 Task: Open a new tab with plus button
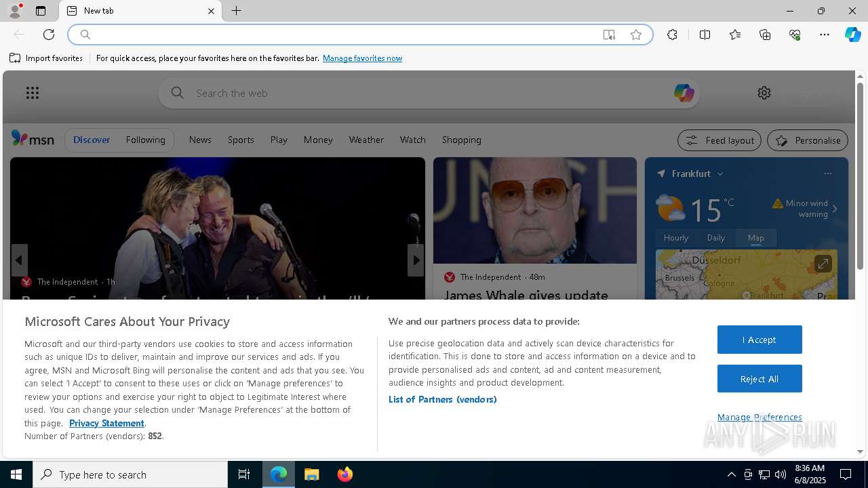coord(237,11)
